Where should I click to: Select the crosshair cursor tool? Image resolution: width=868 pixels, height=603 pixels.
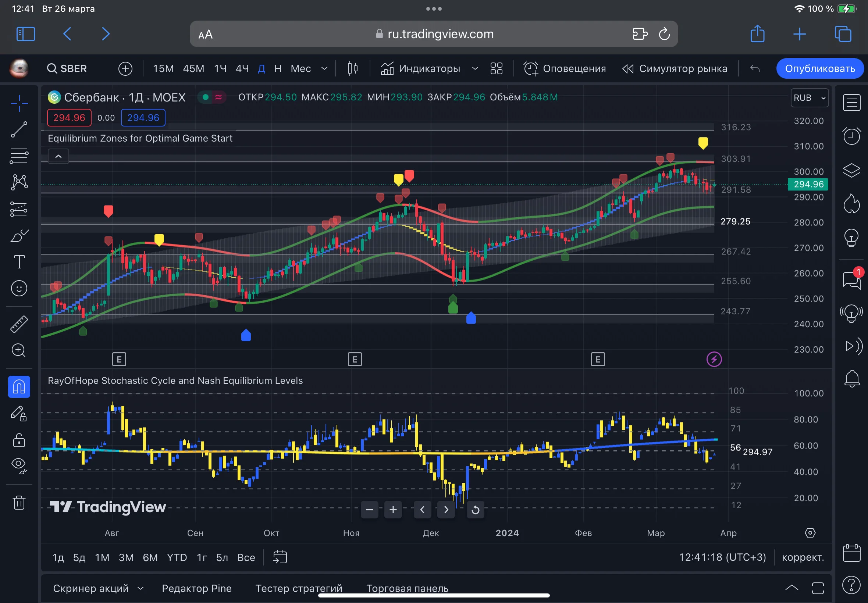click(19, 103)
